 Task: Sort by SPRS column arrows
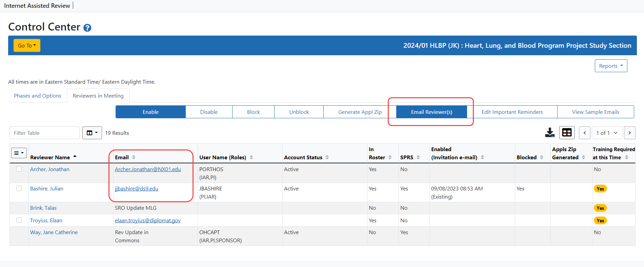click(x=418, y=157)
